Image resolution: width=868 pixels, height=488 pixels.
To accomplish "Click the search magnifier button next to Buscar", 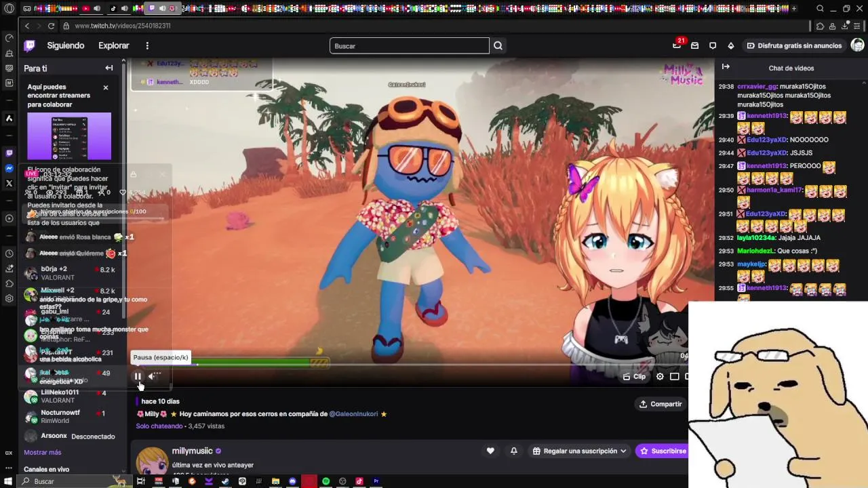I will (x=498, y=45).
